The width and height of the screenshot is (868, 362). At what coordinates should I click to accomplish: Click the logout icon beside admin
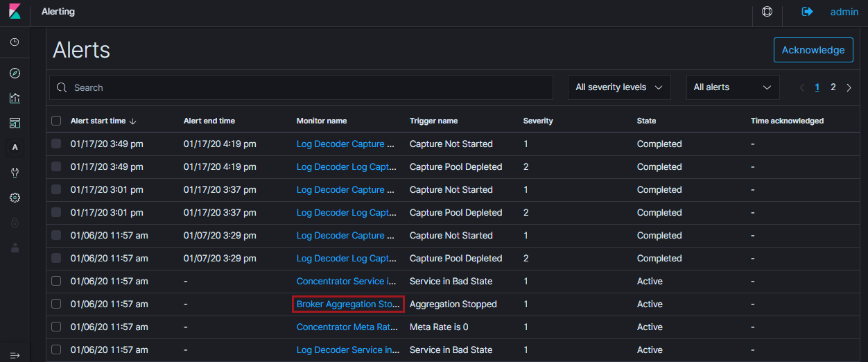(807, 12)
